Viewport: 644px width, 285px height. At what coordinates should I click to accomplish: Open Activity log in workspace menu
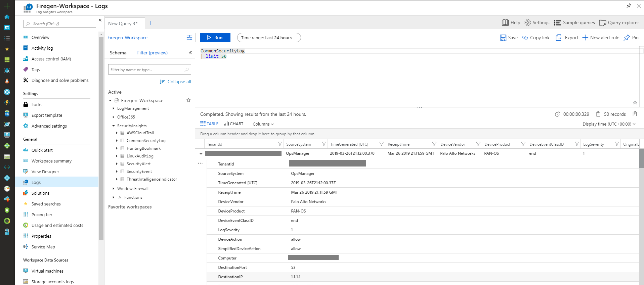click(42, 48)
